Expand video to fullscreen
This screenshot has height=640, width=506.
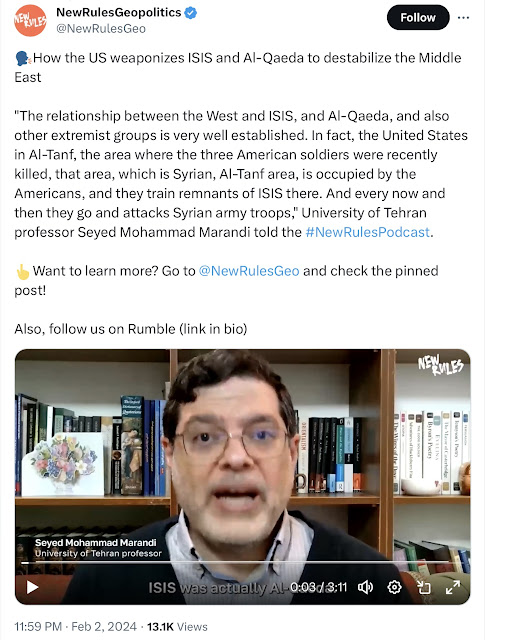point(453,587)
